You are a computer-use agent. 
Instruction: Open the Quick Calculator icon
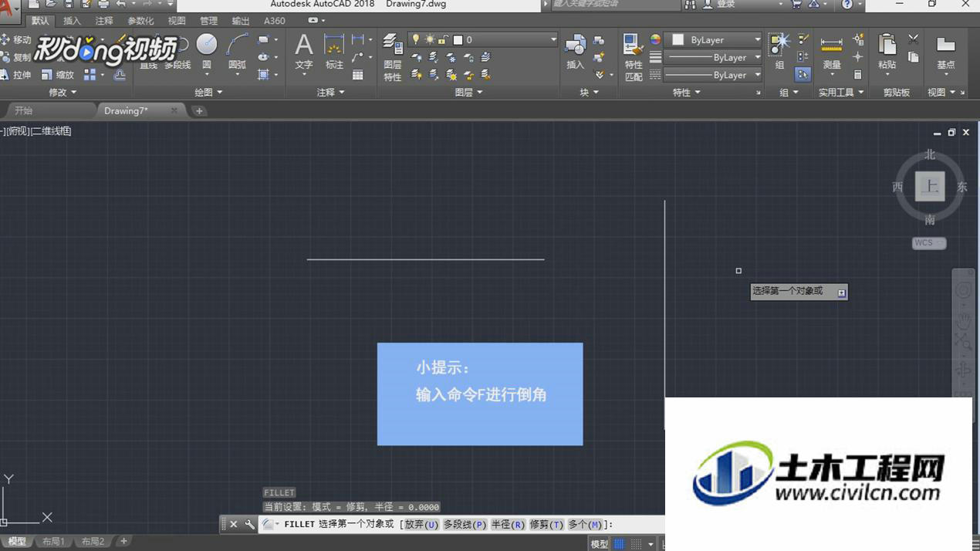click(x=857, y=75)
